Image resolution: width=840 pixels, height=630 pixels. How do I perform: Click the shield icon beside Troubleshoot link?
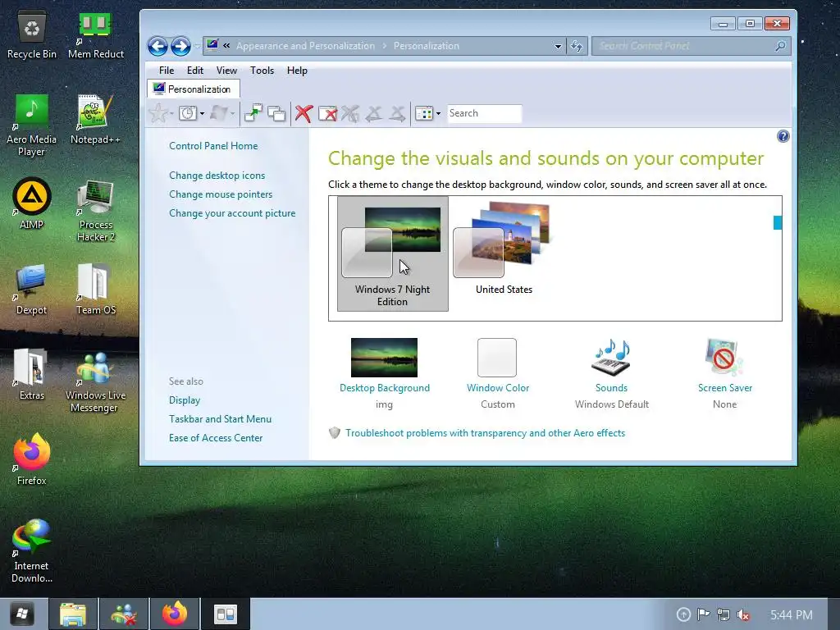pos(335,433)
